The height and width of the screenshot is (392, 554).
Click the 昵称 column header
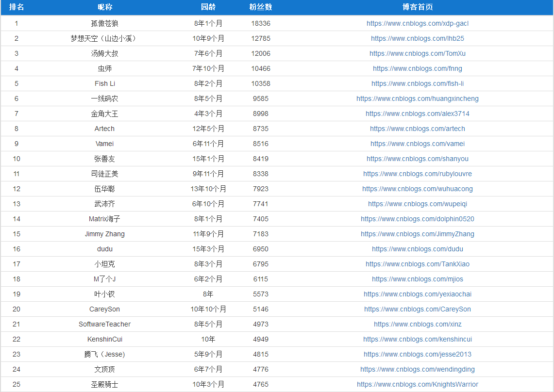click(x=104, y=7)
